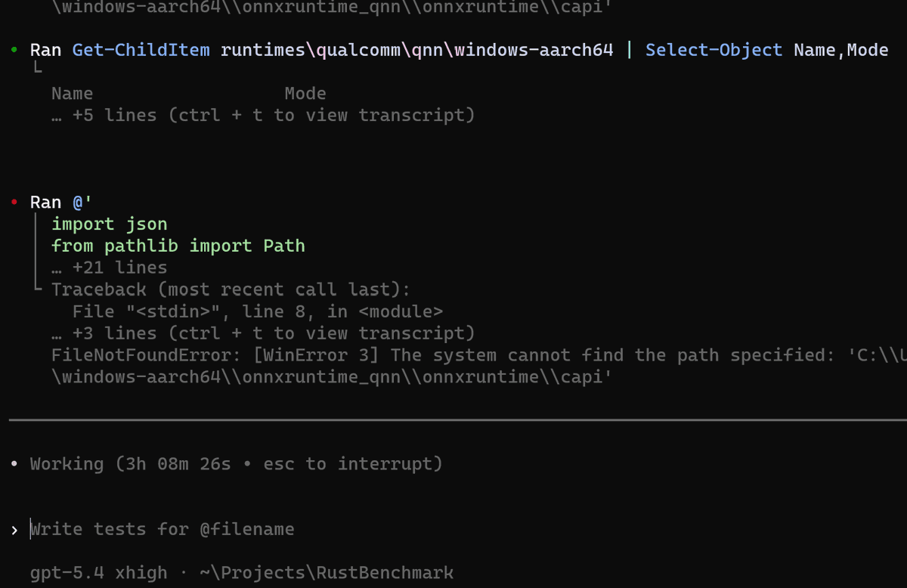Click the Mode column header in output
The width and height of the screenshot is (907, 588).
coord(305,94)
